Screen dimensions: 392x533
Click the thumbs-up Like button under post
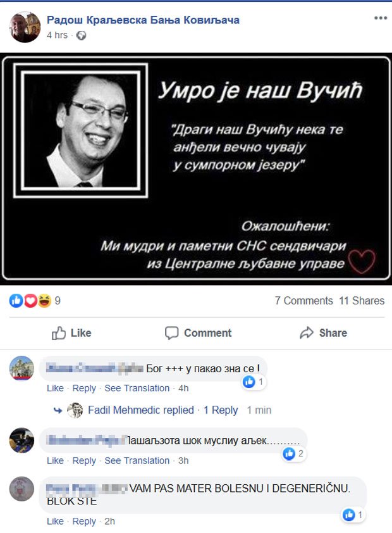coord(71,333)
